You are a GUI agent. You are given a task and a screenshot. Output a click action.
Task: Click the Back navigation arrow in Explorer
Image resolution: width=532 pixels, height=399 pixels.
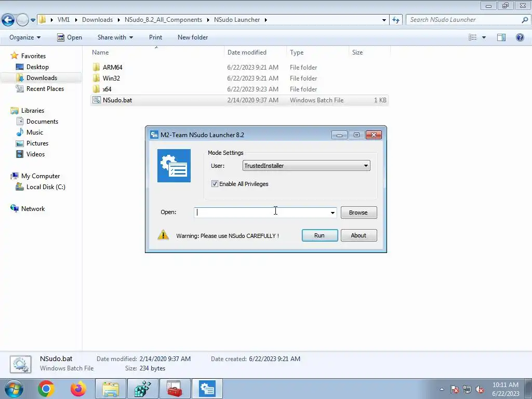click(8, 20)
